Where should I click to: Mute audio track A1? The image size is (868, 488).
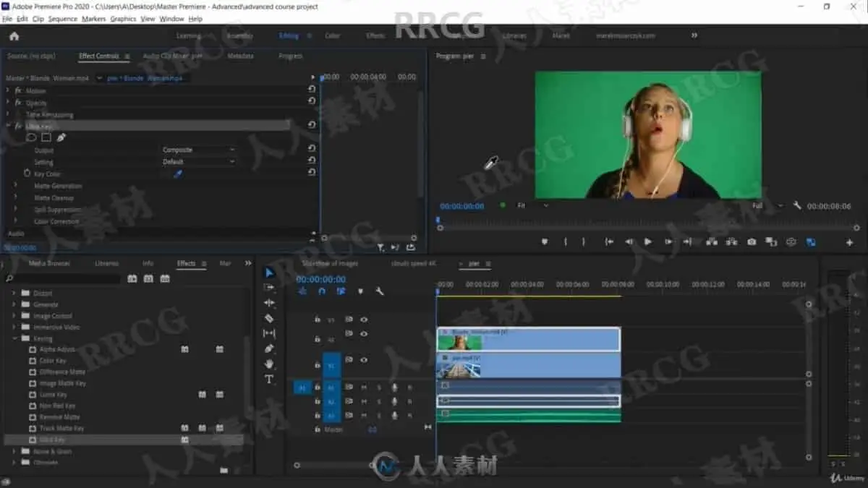364,387
